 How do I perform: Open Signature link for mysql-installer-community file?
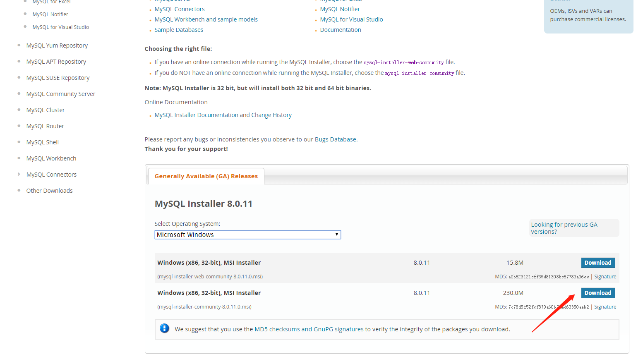point(605,307)
